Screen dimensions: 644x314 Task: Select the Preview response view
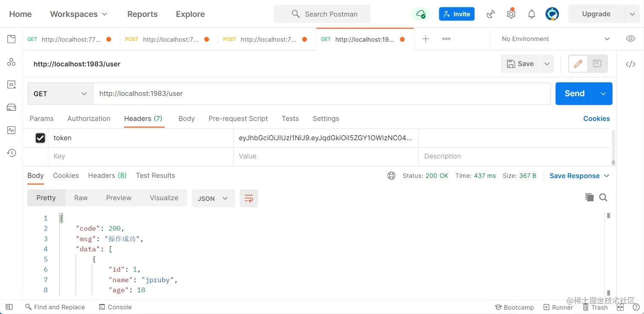pos(119,198)
